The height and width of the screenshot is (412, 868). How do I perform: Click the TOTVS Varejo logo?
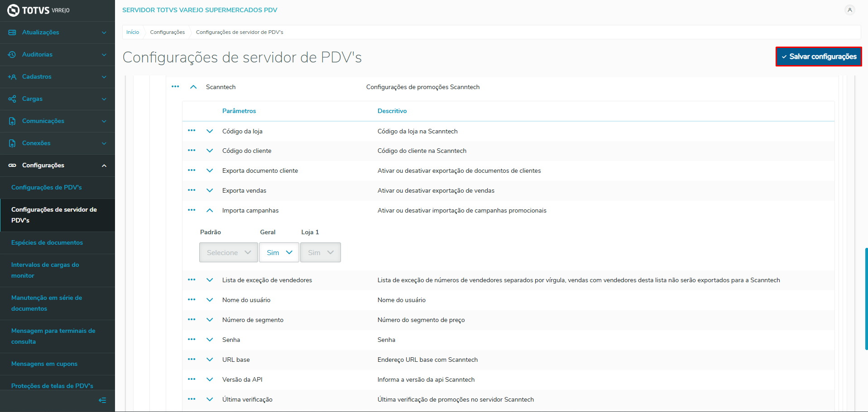38,10
